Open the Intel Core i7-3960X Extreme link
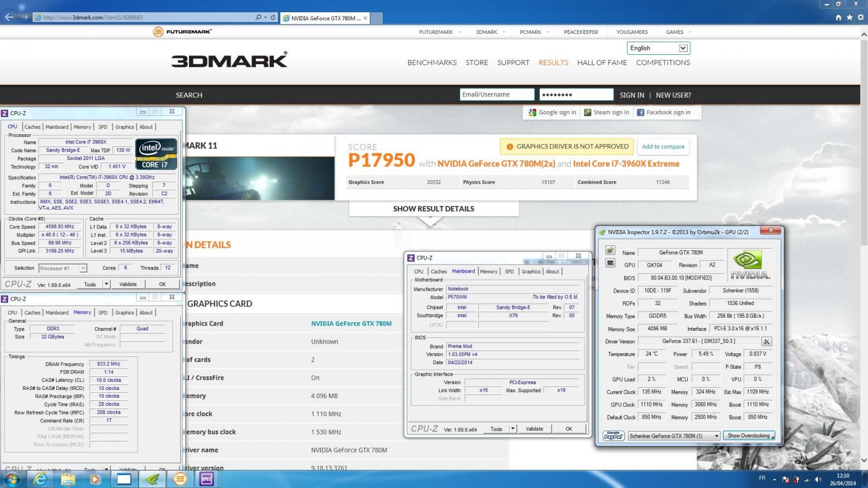This screenshot has width=868, height=488. tap(626, 164)
